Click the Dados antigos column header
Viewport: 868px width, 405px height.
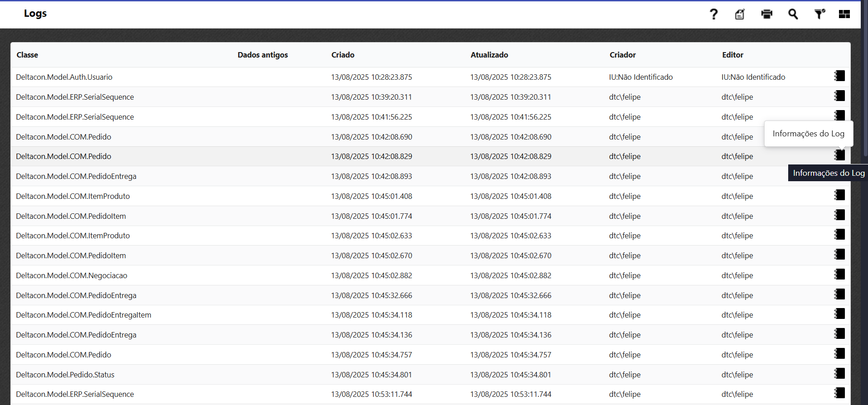click(263, 55)
